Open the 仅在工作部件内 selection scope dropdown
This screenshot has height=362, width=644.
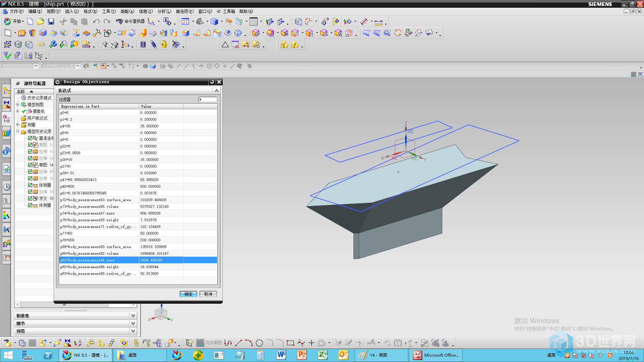coord(78,66)
